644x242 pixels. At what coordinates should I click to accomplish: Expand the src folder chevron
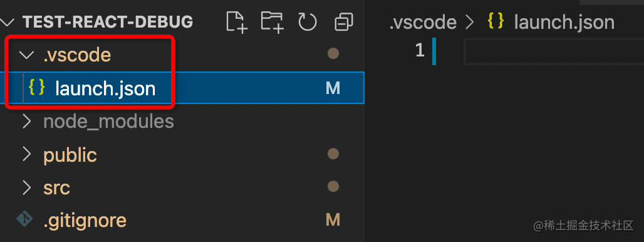[x=27, y=187]
